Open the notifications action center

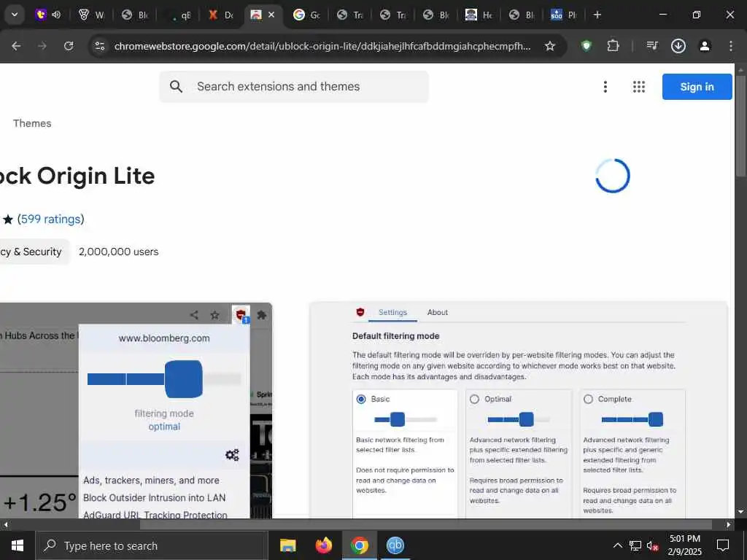pyautogui.click(x=723, y=545)
